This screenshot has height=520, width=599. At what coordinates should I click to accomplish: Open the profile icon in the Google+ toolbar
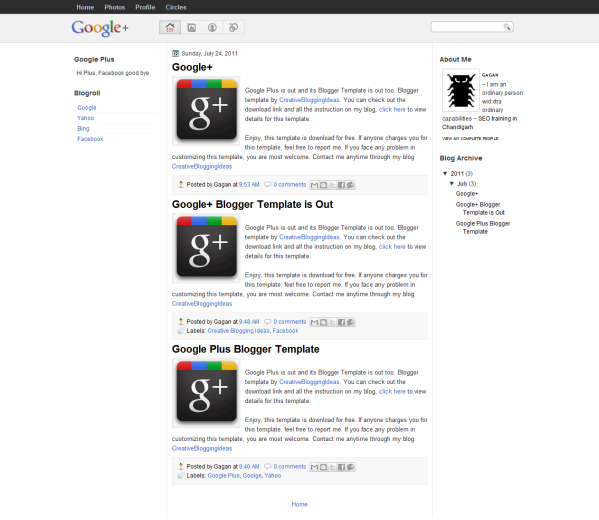pyautogui.click(x=212, y=28)
